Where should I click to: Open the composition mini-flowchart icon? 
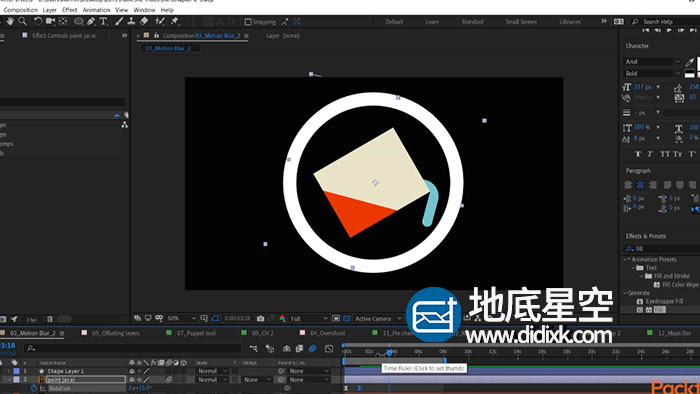point(254,348)
